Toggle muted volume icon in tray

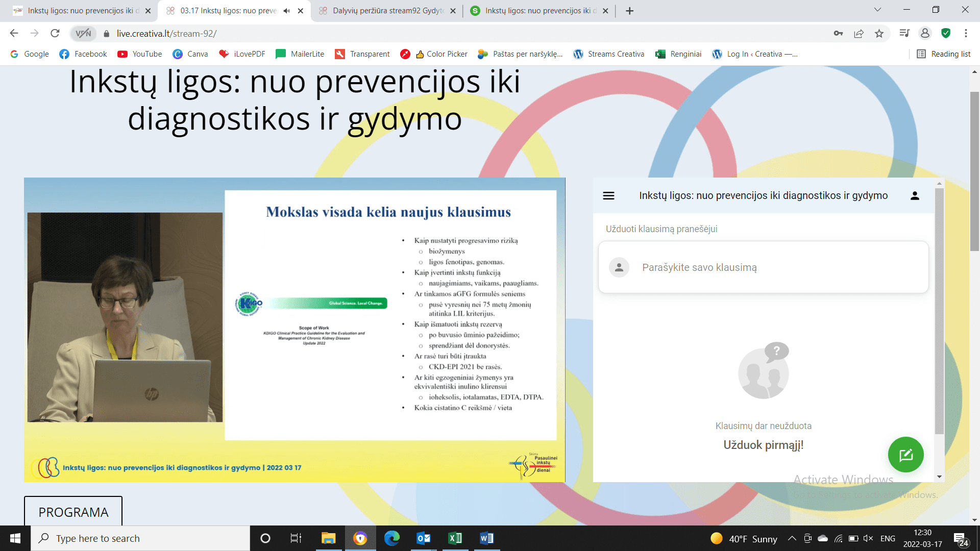pos(868,538)
